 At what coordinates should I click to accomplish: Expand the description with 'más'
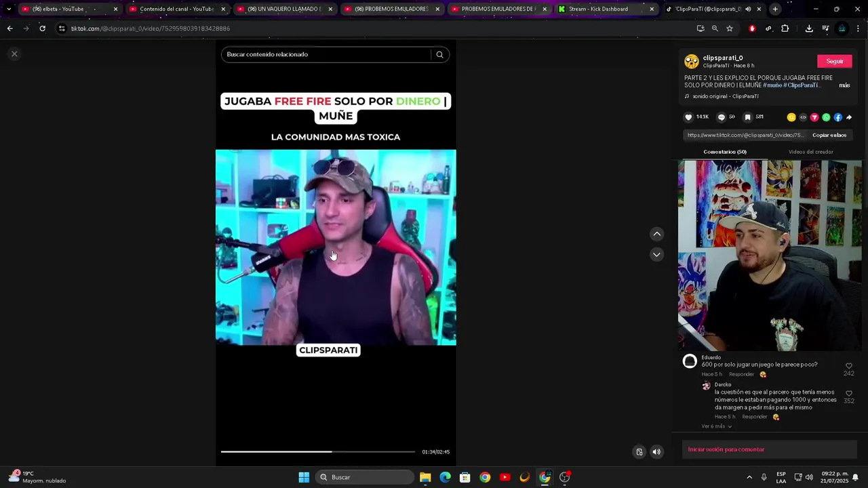click(844, 85)
